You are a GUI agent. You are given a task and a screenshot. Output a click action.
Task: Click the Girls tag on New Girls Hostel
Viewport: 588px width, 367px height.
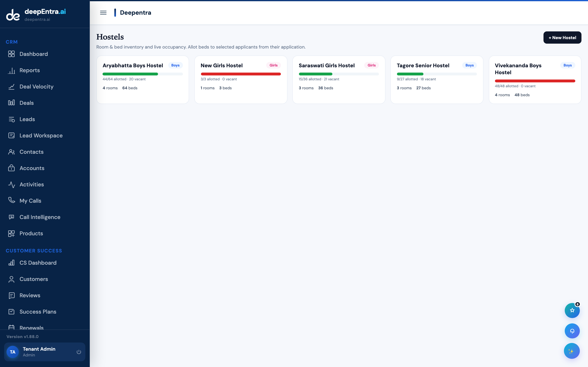[x=273, y=65]
